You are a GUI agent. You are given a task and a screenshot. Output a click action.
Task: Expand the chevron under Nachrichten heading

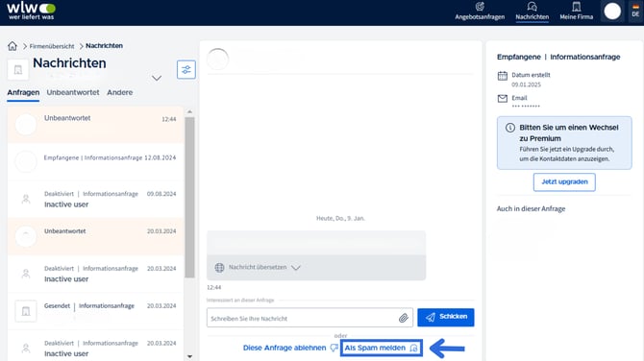(x=157, y=78)
